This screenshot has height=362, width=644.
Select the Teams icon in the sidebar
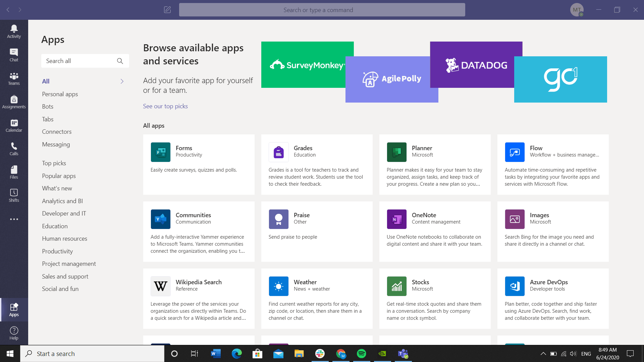point(14,78)
